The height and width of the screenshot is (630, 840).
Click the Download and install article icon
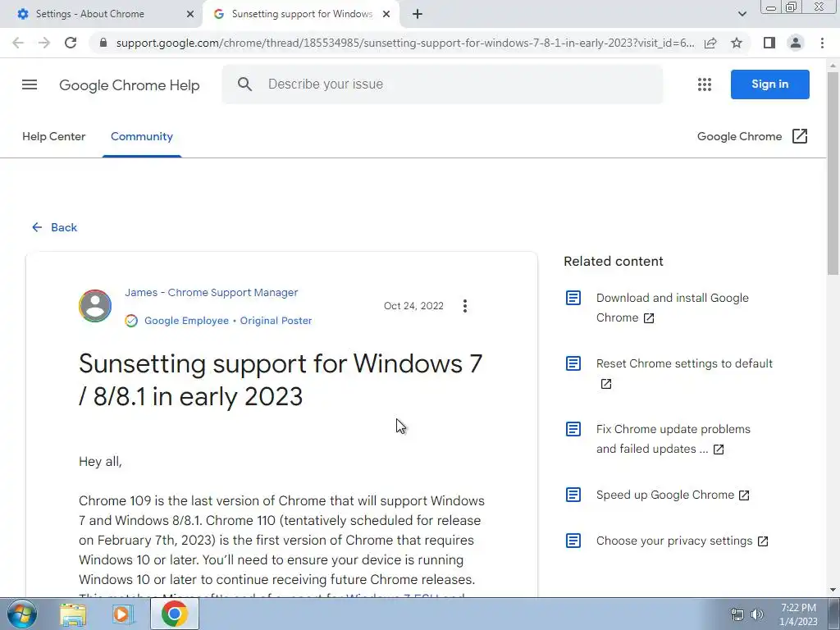point(573,298)
